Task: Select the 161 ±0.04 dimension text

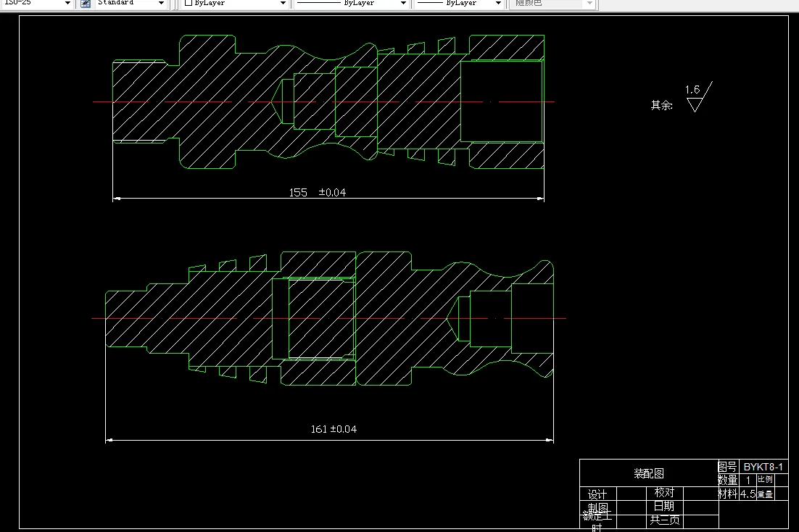Action: click(x=334, y=429)
